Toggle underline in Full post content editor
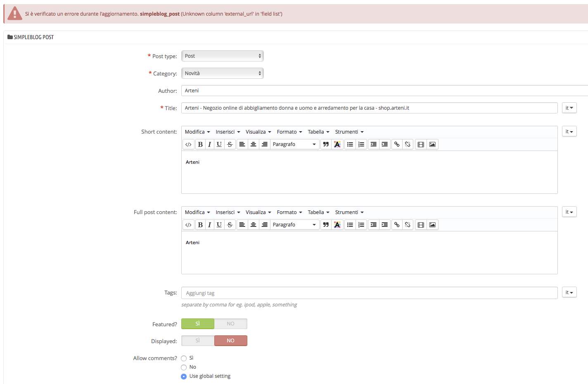The height and width of the screenshot is (384, 588). click(219, 225)
